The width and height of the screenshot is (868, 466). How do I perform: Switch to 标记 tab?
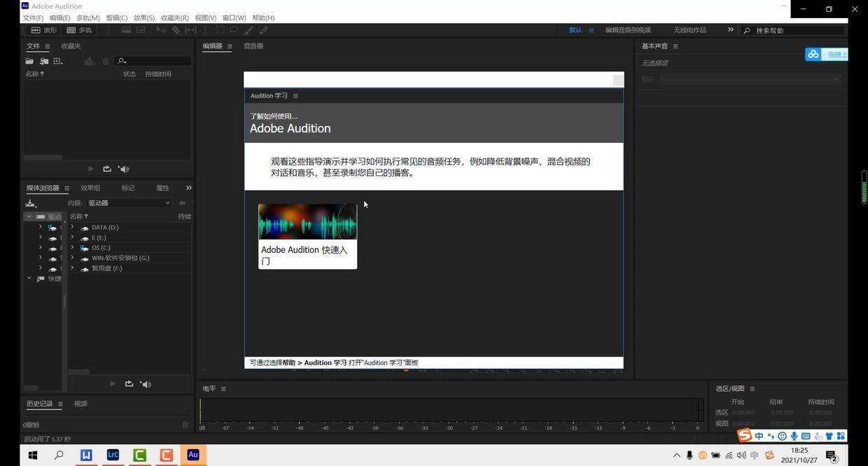pos(128,188)
